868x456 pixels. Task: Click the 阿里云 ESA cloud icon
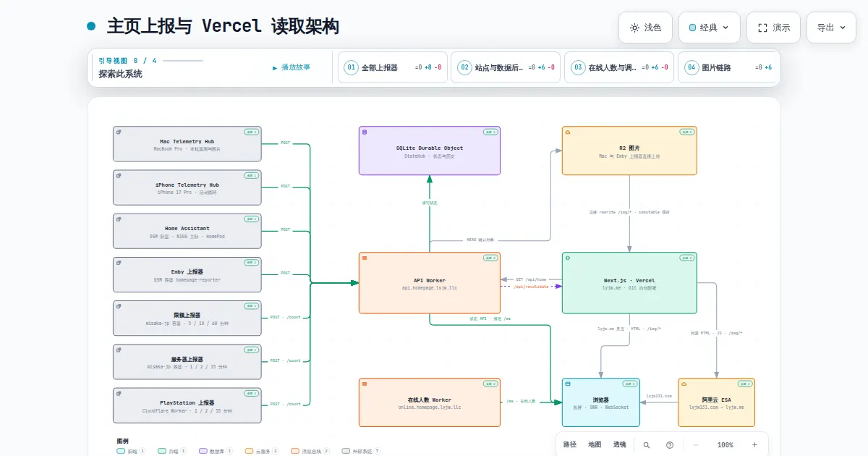point(684,384)
